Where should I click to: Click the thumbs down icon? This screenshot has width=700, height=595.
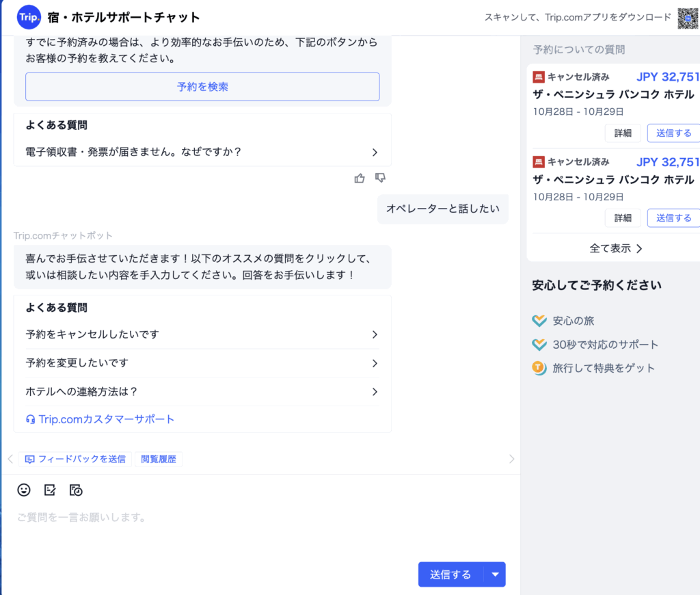click(x=381, y=178)
